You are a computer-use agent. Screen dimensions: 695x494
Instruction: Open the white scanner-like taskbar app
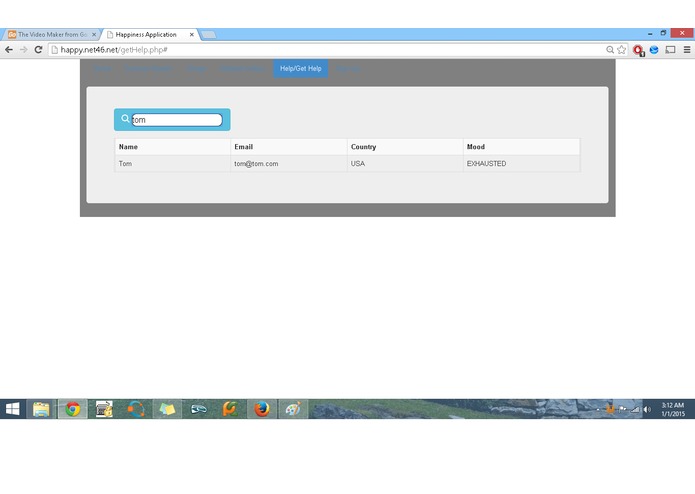pyautogui.click(x=199, y=409)
